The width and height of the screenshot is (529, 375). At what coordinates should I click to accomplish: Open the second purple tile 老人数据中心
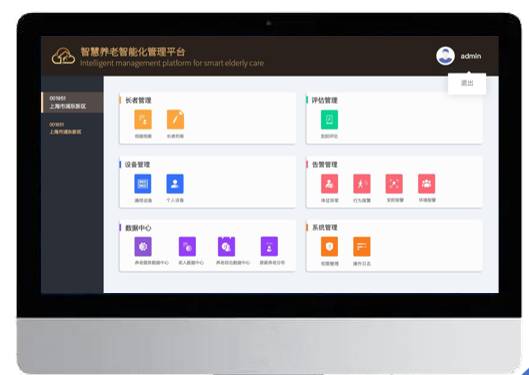click(x=187, y=247)
